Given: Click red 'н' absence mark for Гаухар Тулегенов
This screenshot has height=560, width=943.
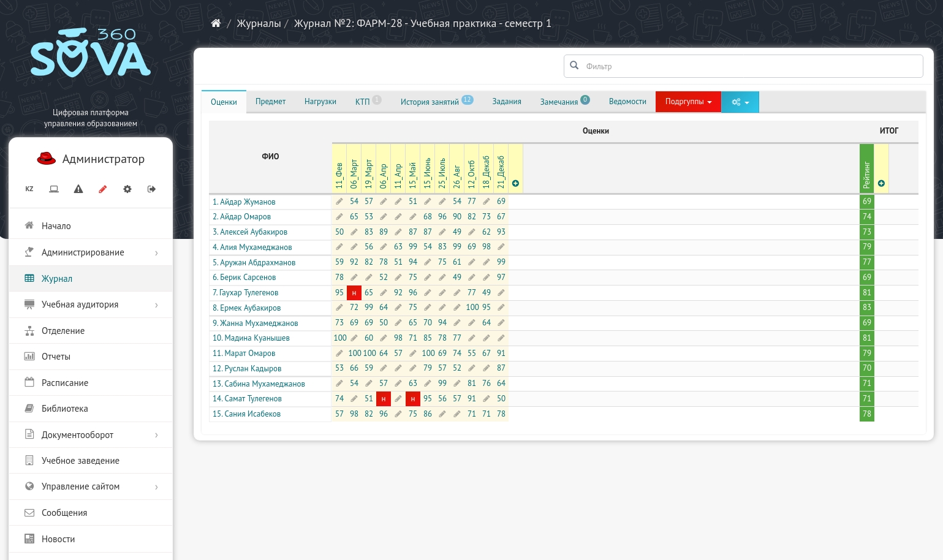Looking at the screenshot, I should [354, 293].
